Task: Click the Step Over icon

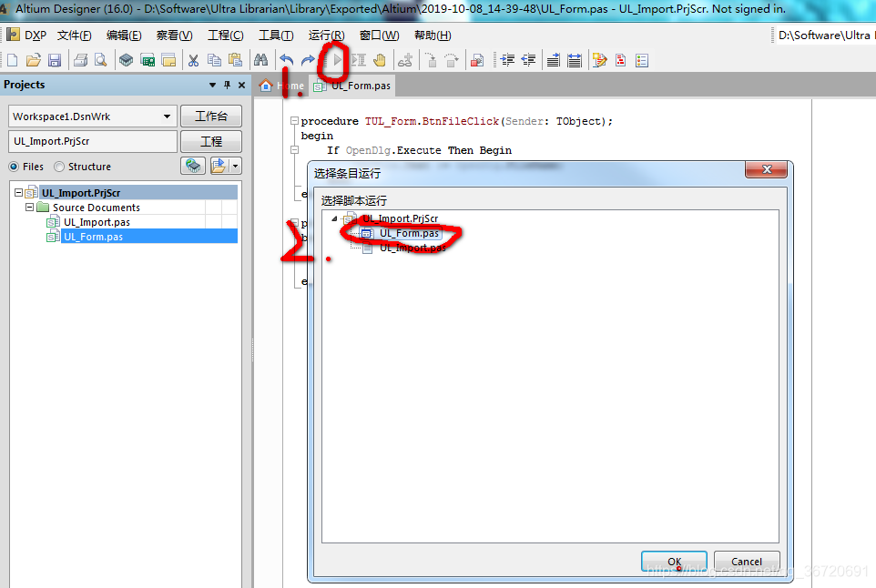Action: click(452, 60)
